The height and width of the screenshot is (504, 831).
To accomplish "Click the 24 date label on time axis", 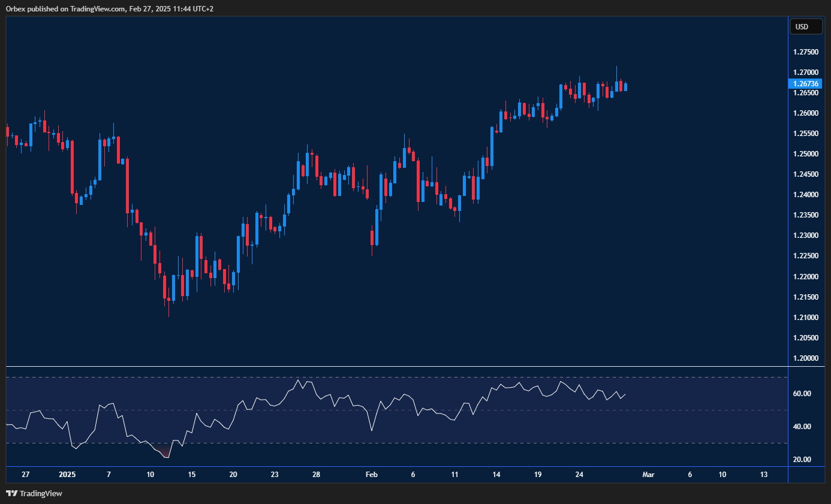I will pos(579,475).
